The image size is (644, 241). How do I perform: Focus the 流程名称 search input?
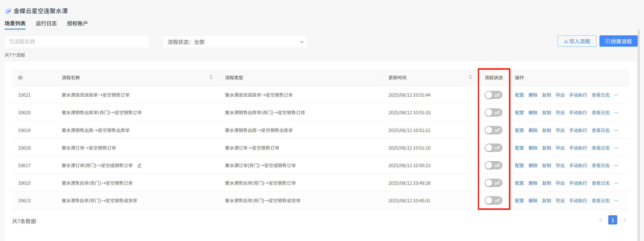(x=77, y=42)
